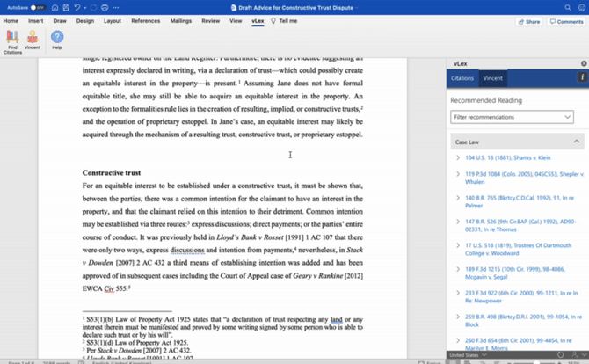The width and height of the screenshot is (589, 364).
Task: Close the vLex side panel
Action: pos(584,63)
